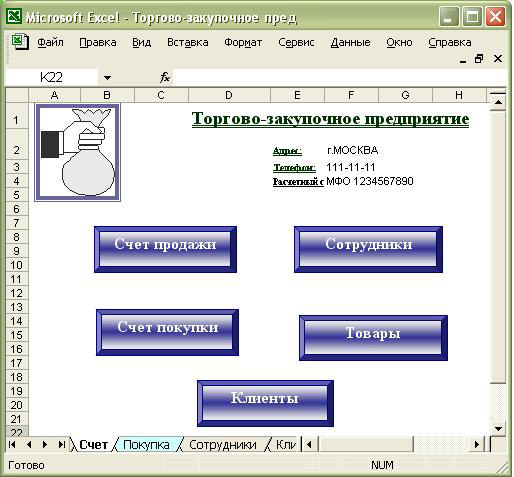Image resolution: width=514 pixels, height=477 pixels.
Task: Click the Клиенты button
Action: [265, 403]
